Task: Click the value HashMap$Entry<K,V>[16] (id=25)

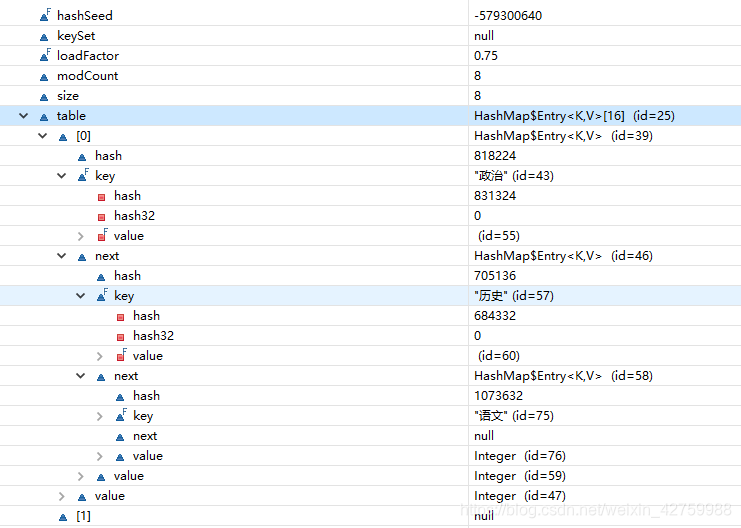Action: 574,116
